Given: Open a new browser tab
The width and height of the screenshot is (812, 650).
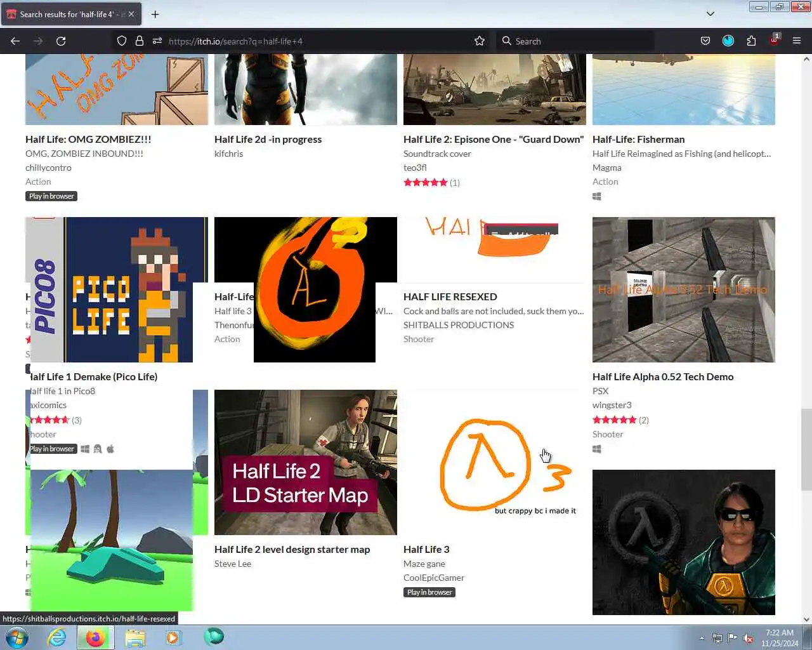Looking at the screenshot, I should (x=155, y=14).
